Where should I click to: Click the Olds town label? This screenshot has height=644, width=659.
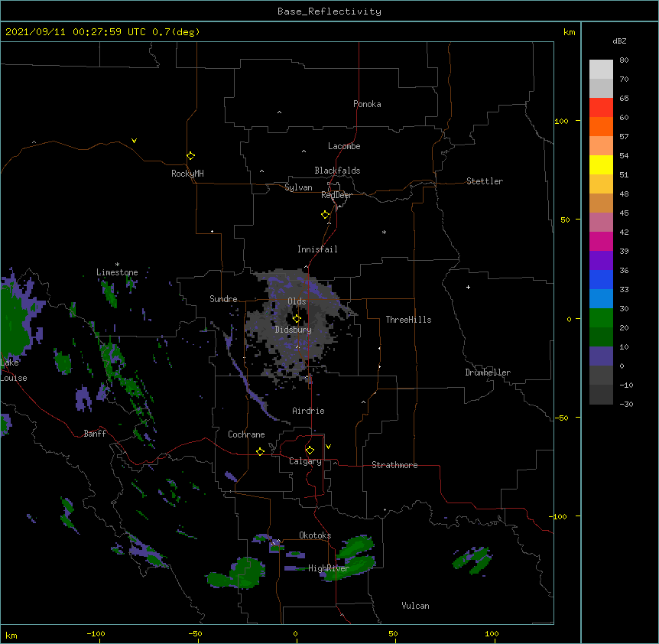tap(297, 301)
